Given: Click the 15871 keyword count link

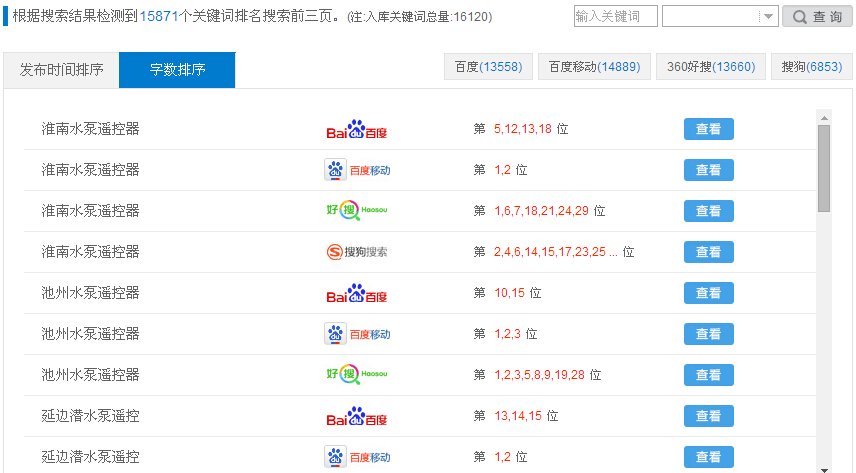Looking at the screenshot, I should [x=159, y=16].
